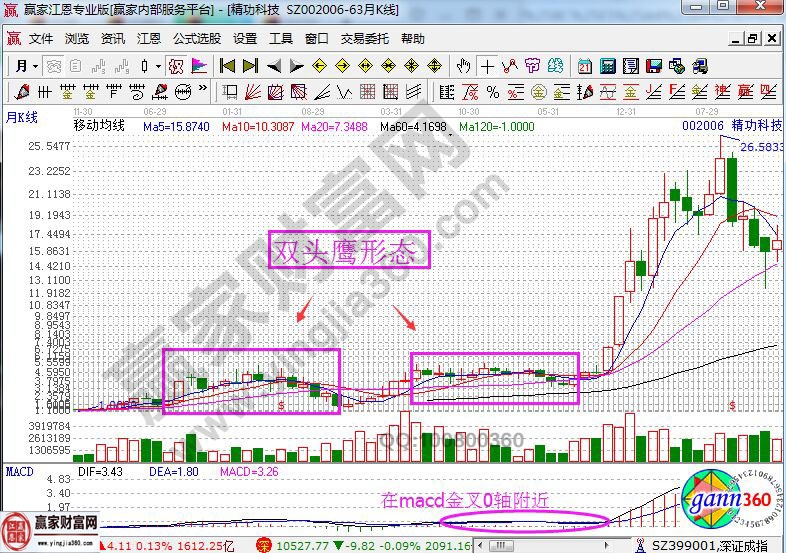Click the circle ruler tool icon

click(x=183, y=92)
